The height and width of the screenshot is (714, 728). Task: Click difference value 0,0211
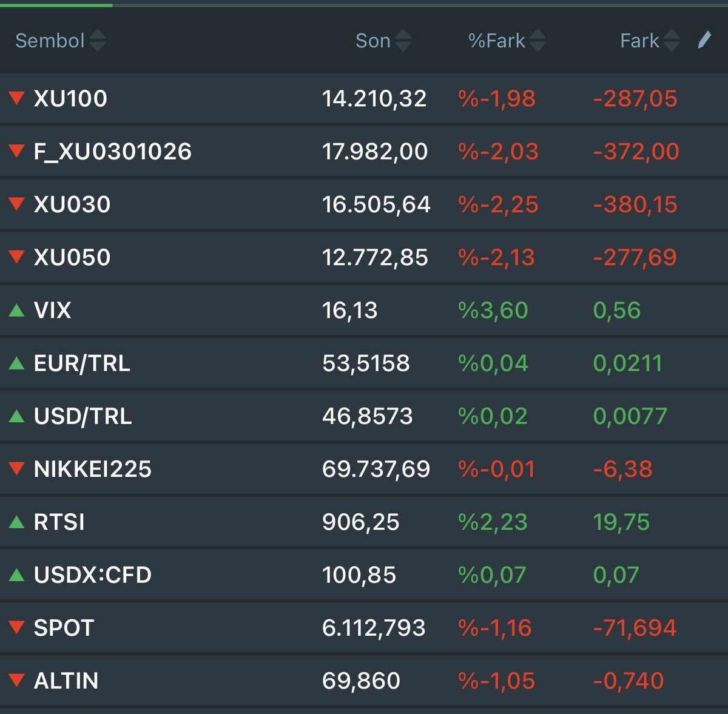pos(627,363)
